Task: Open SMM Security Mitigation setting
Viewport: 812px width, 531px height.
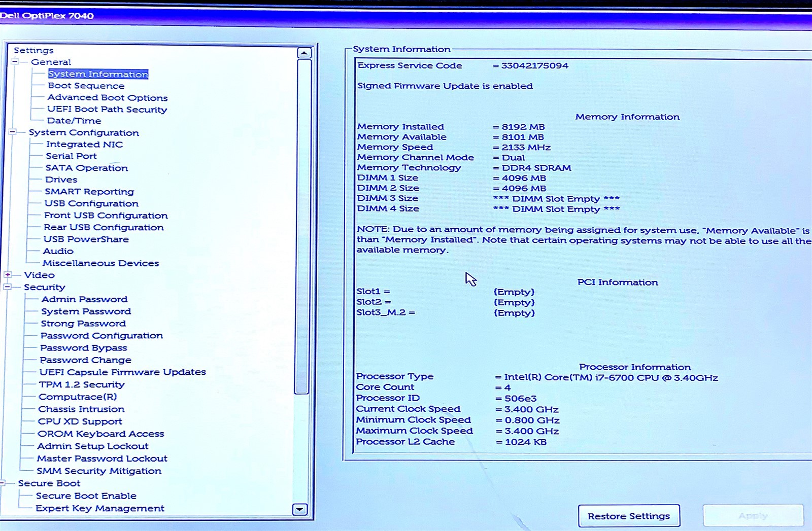Action: click(99, 471)
